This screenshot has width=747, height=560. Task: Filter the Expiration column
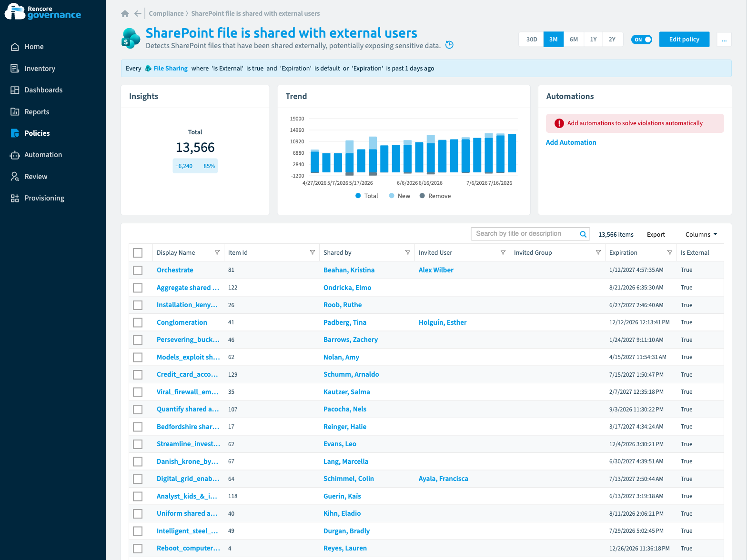(670, 252)
